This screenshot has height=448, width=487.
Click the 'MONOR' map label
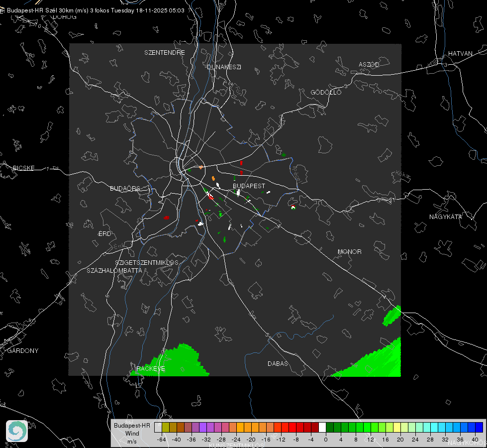tap(349, 252)
